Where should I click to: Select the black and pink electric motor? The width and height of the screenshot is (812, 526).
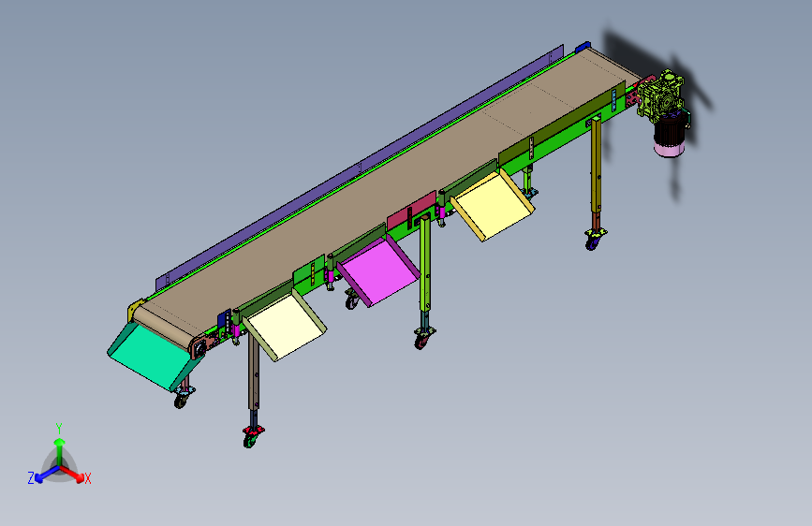click(x=670, y=136)
